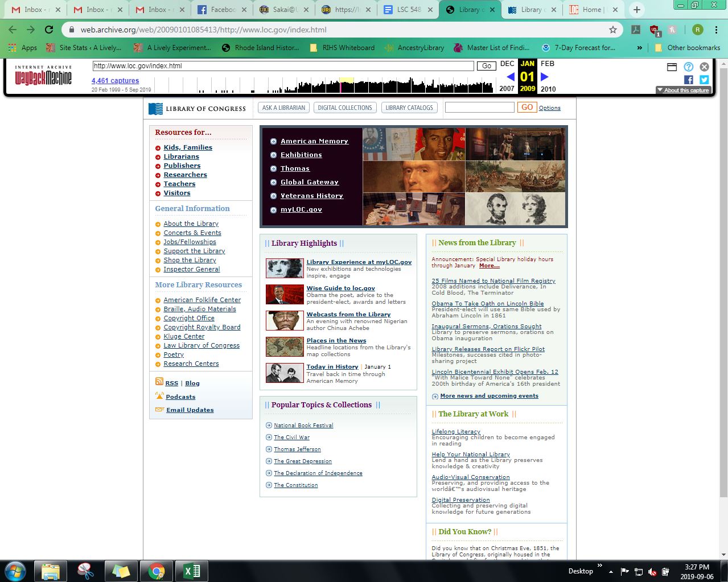This screenshot has height=582, width=728.
Task: Open Wayback Machine help icon
Action: (688, 67)
